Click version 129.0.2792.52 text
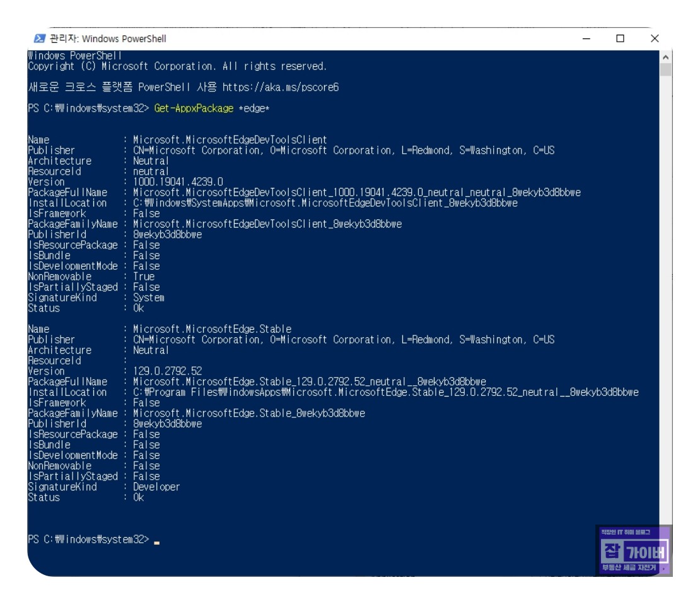The height and width of the screenshot is (604, 700). pos(167,371)
